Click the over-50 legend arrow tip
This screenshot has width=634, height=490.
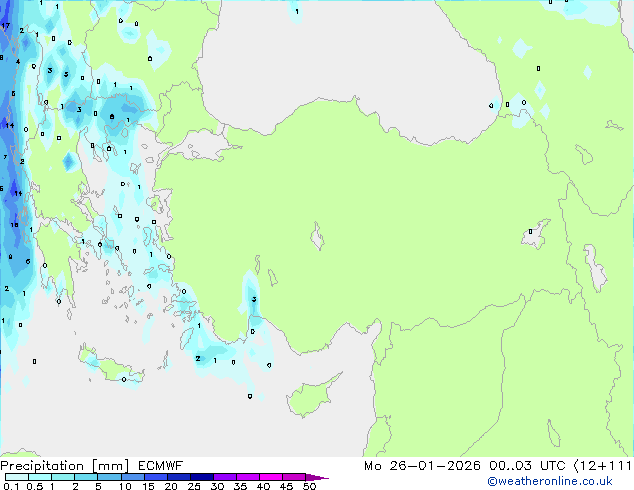(x=317, y=477)
